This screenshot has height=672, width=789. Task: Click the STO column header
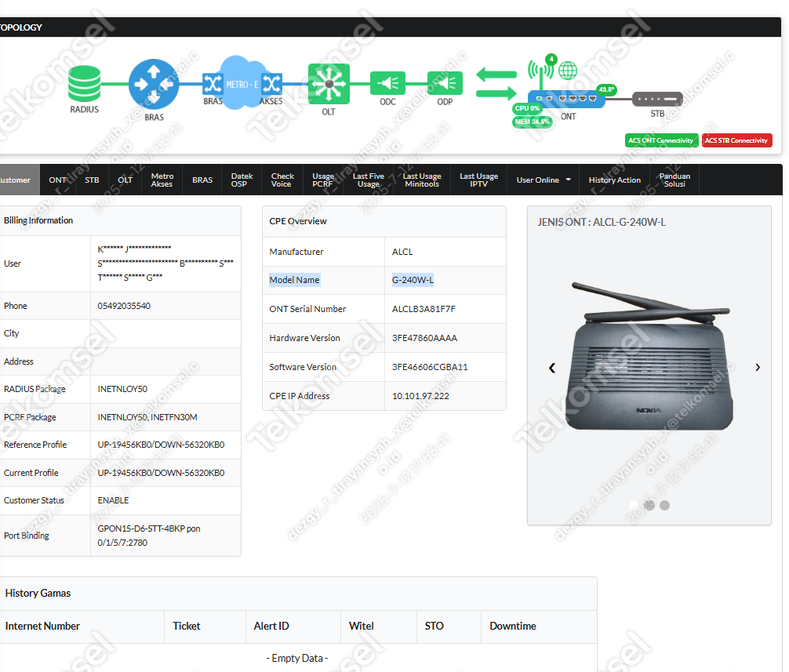(x=434, y=627)
